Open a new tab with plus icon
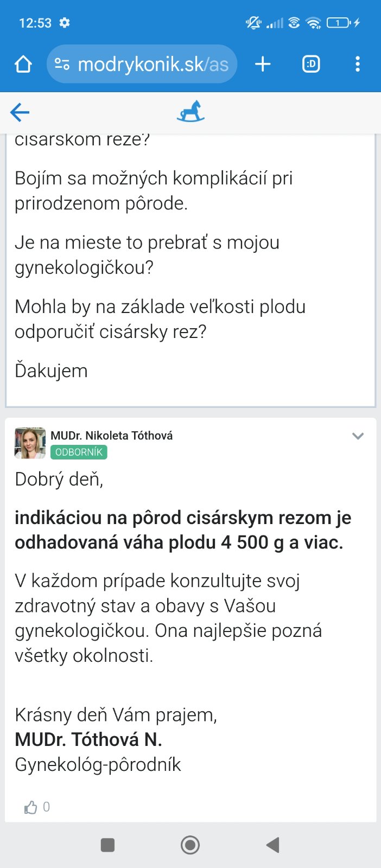 pos(263,65)
